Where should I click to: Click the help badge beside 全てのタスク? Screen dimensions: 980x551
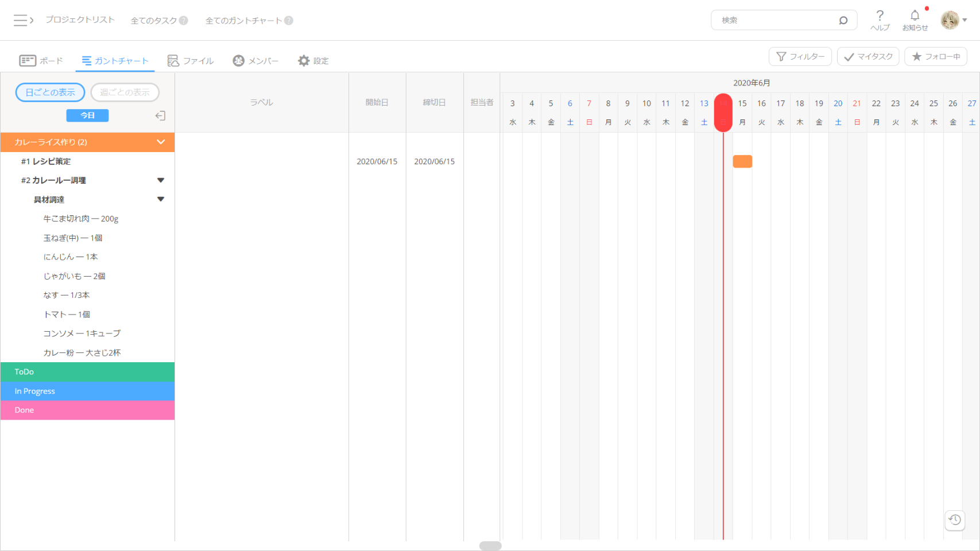184,21
